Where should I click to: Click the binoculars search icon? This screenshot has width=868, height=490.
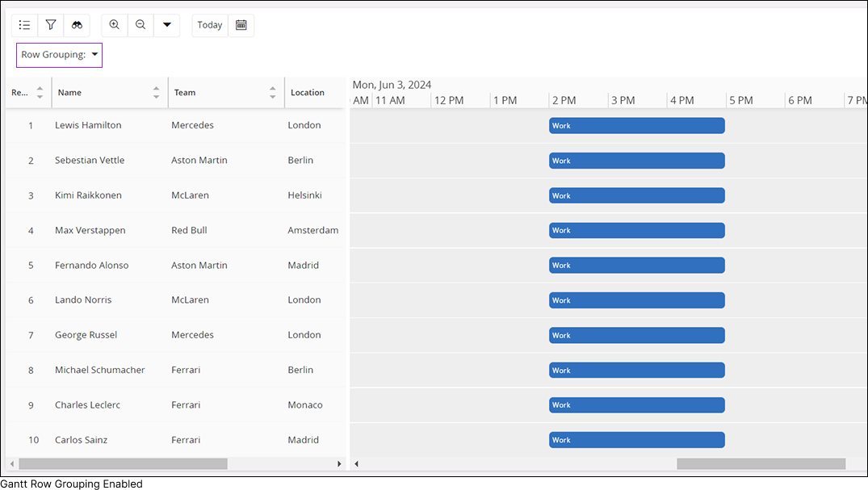click(x=77, y=25)
